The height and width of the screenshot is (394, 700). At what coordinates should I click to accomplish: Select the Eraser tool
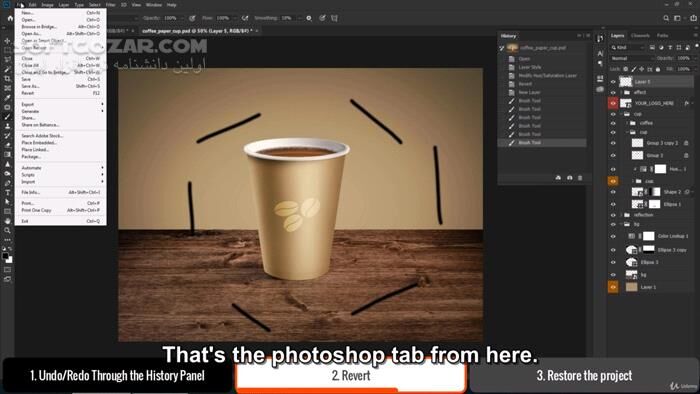[x=7, y=145]
